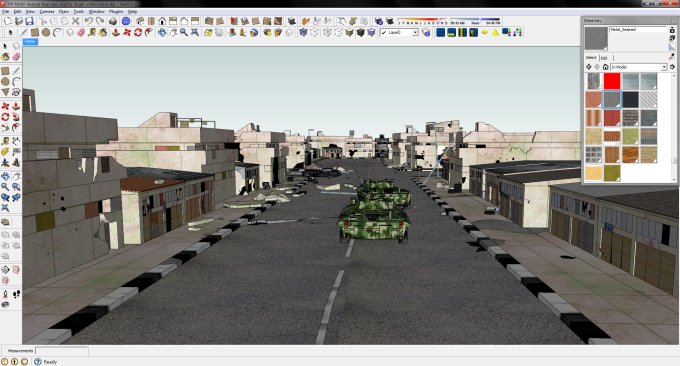Click the Erase X icon in toolbar
This screenshot has width=680, height=366.
coord(75,21)
